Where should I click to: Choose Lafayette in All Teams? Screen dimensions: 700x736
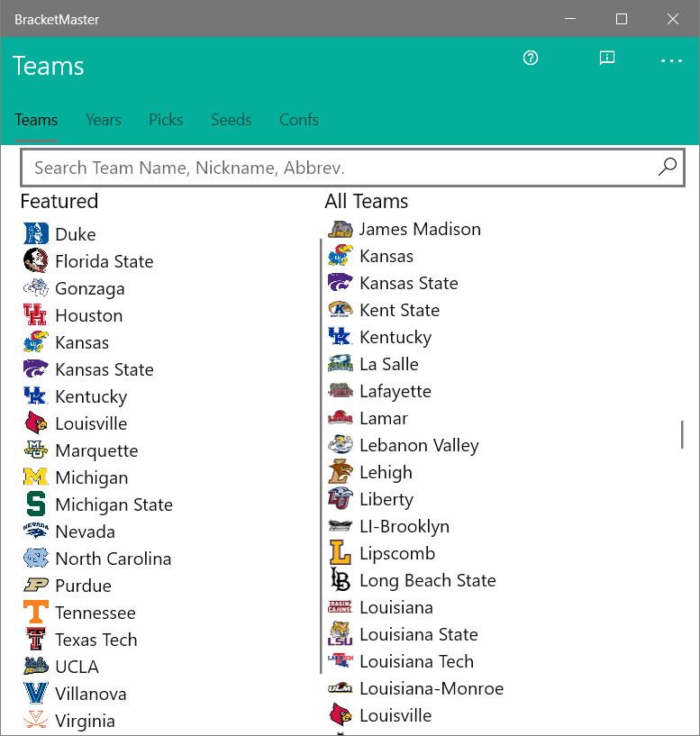[395, 391]
